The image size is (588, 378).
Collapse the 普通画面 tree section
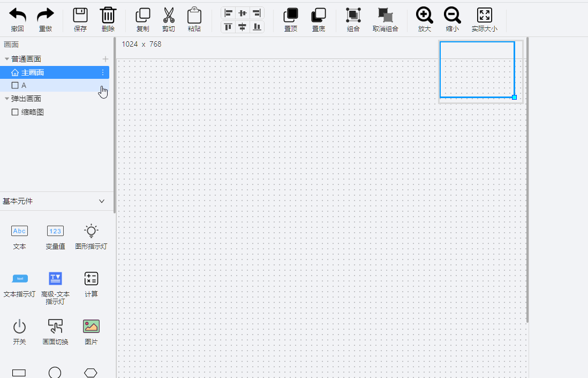tap(7, 59)
